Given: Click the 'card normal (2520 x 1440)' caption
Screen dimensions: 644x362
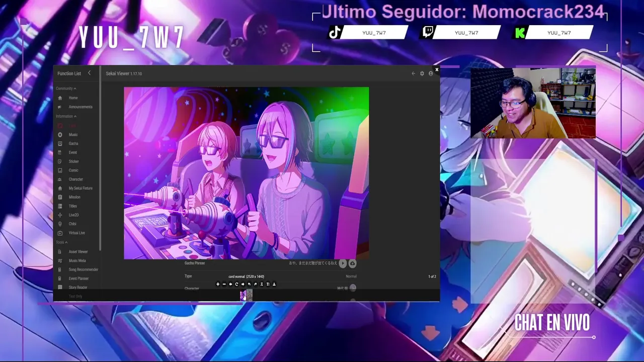Looking at the screenshot, I should point(247,277).
